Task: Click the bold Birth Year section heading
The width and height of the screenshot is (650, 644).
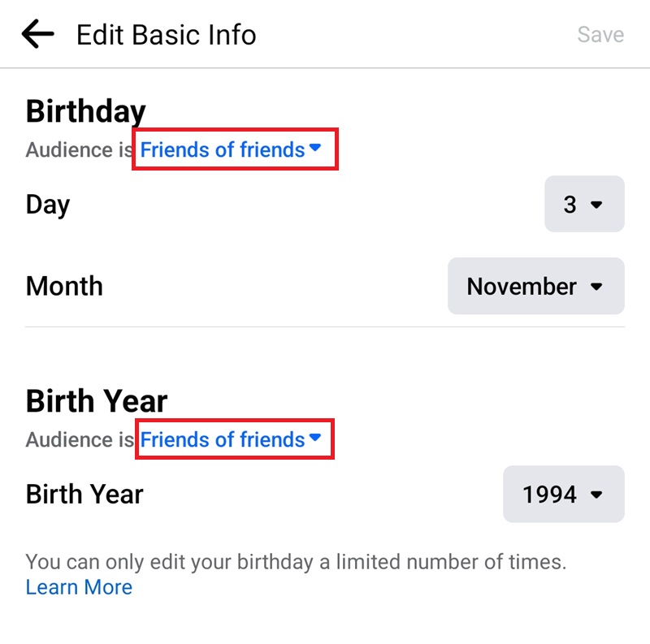Action: [x=97, y=401]
